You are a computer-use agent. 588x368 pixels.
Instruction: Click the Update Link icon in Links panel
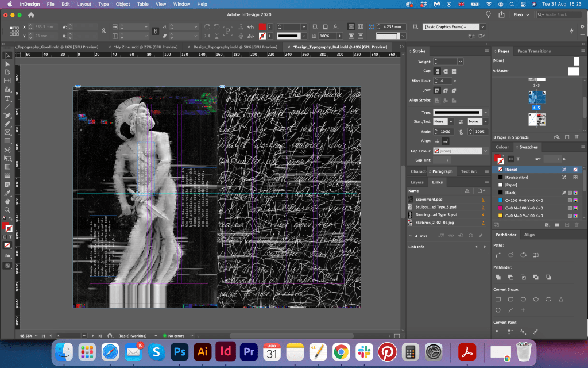[x=471, y=236]
